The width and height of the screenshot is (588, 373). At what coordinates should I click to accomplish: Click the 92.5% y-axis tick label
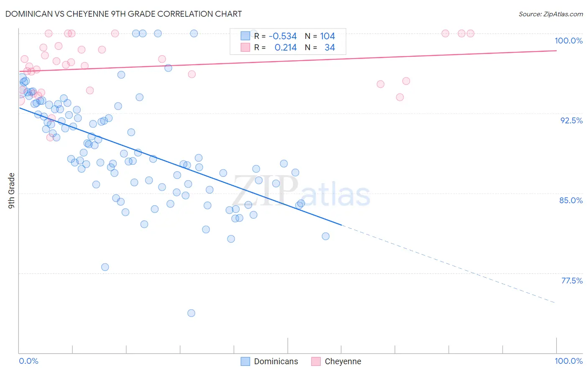pos(571,120)
